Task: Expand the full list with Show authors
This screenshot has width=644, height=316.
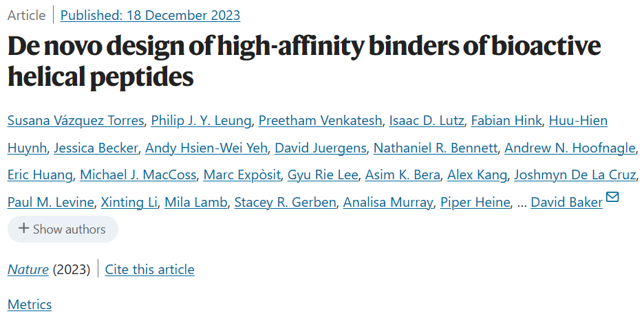Action: [x=63, y=229]
